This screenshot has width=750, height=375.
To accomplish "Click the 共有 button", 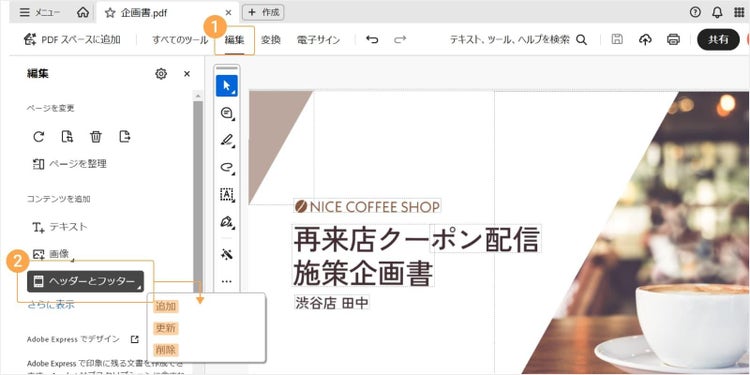I will pyautogui.click(x=718, y=40).
